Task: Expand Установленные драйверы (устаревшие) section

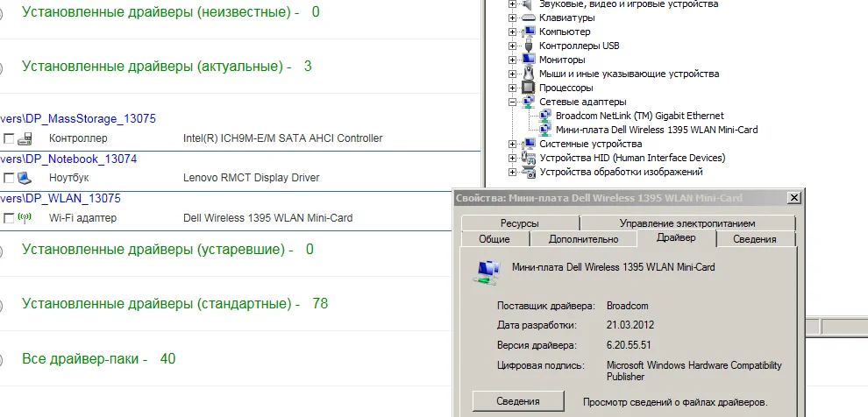Action: [x=167, y=250]
